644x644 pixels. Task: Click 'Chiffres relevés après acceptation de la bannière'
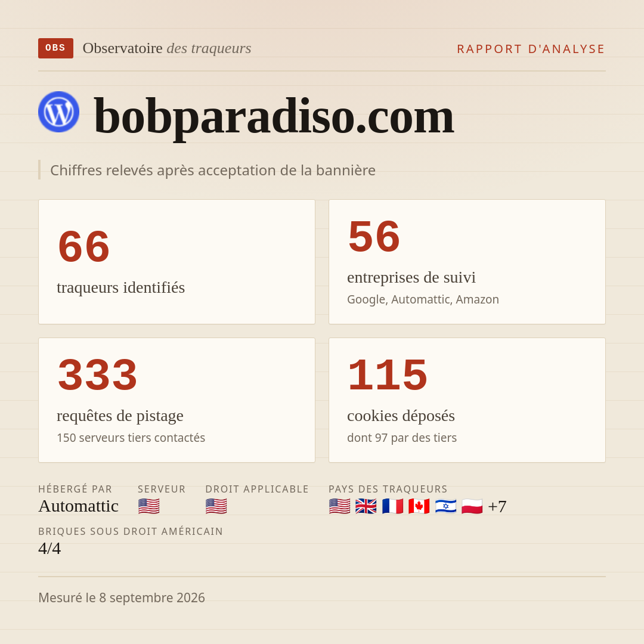tap(213, 170)
